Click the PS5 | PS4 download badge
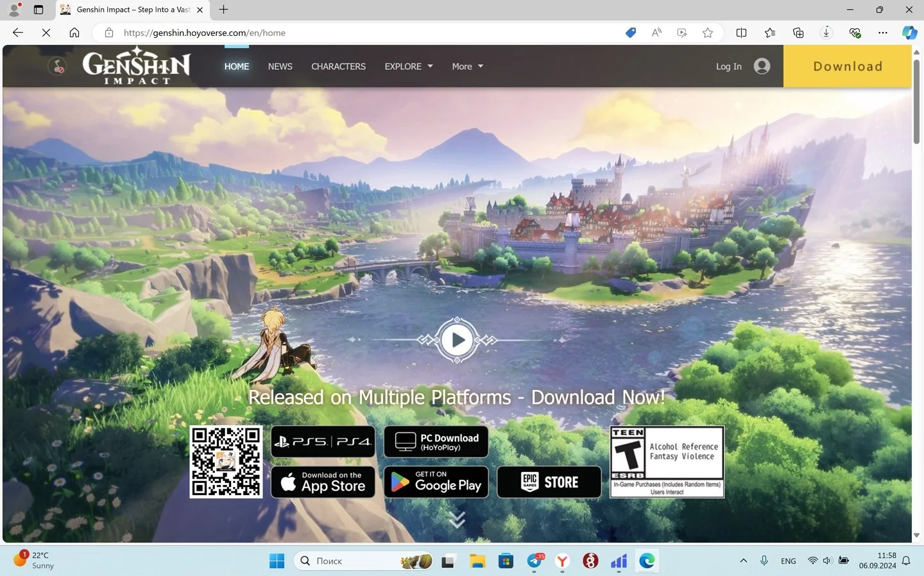Image resolution: width=924 pixels, height=576 pixels. [x=323, y=441]
